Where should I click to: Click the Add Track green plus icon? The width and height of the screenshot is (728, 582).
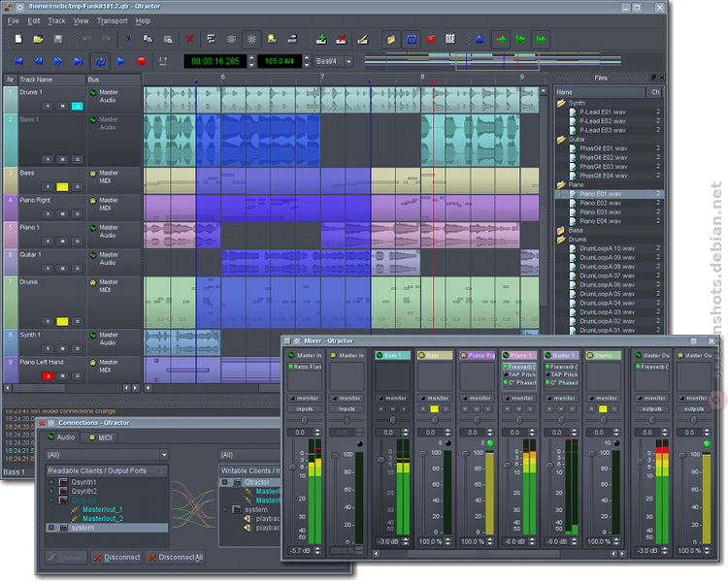(321, 40)
